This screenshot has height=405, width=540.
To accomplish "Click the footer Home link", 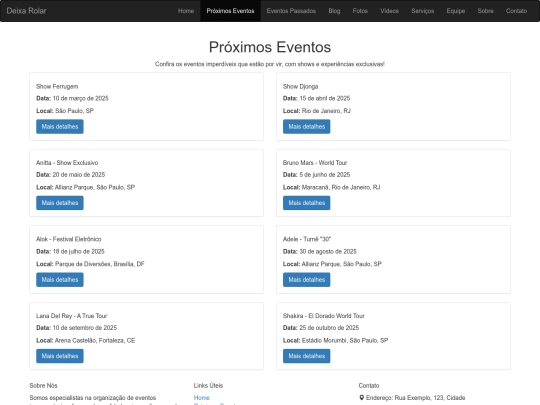I will click(202, 398).
